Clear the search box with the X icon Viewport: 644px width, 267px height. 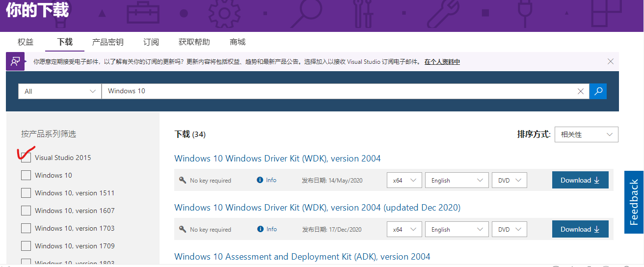pos(581,91)
